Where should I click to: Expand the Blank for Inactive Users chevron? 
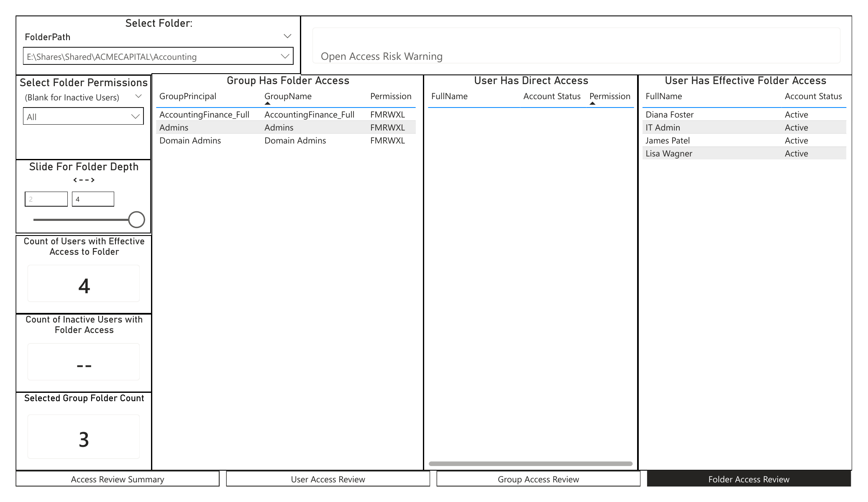click(138, 97)
